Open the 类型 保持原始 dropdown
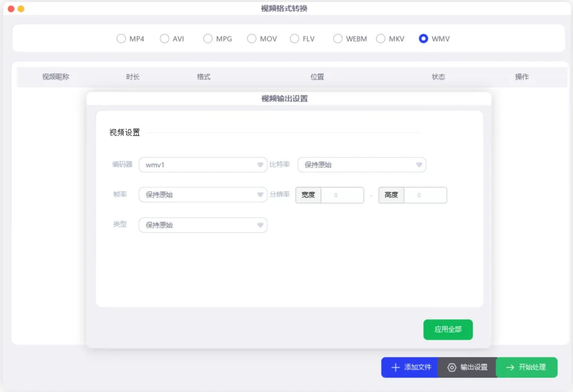The width and height of the screenshot is (573, 392). coord(203,224)
